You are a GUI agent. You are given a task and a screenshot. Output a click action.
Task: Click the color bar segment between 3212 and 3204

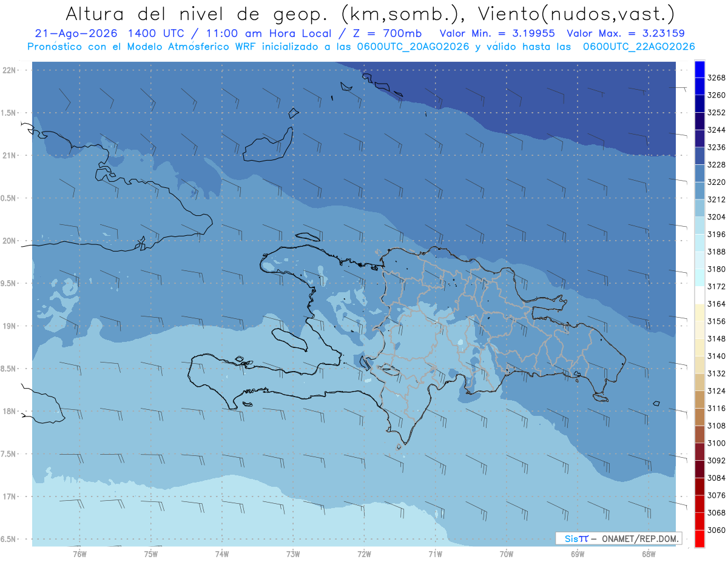click(699, 208)
